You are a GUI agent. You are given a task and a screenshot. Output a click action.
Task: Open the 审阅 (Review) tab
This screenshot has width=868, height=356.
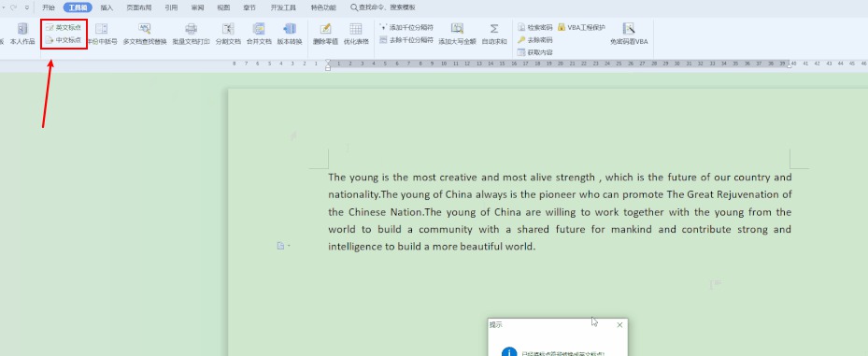198,7
